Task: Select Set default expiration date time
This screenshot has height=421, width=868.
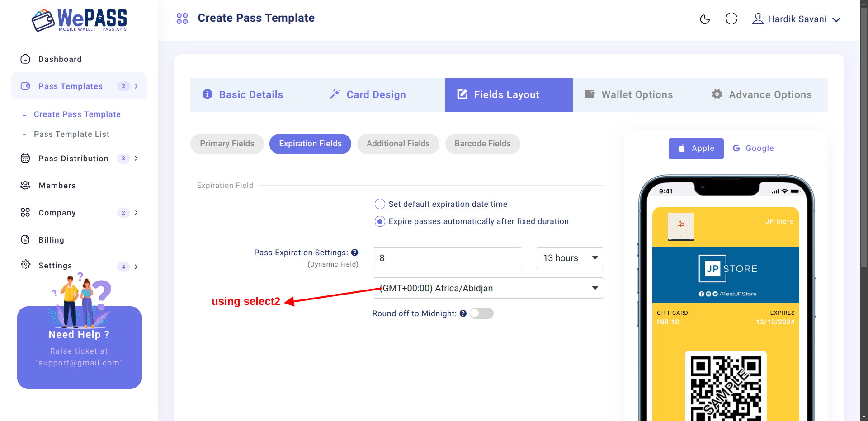Action: (380, 204)
